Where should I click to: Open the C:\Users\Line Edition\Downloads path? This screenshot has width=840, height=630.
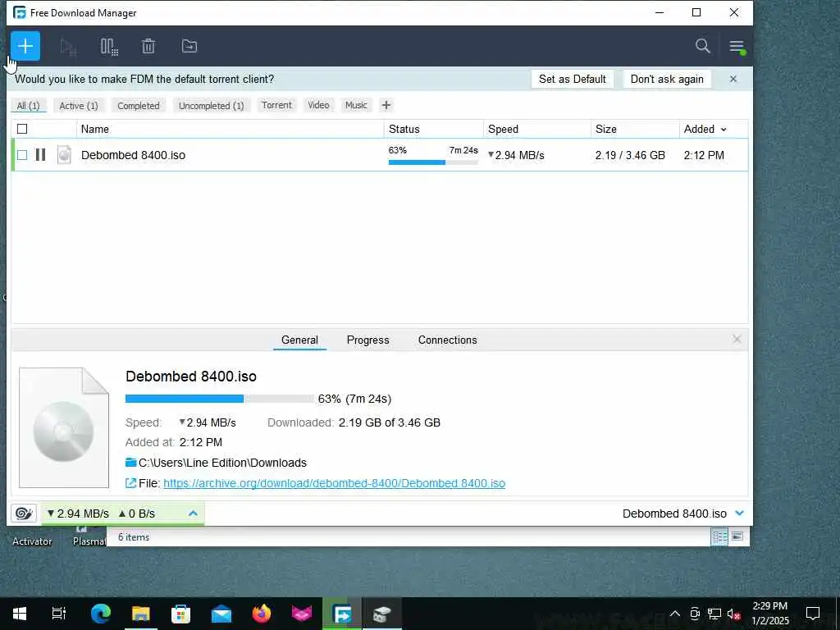point(222,463)
